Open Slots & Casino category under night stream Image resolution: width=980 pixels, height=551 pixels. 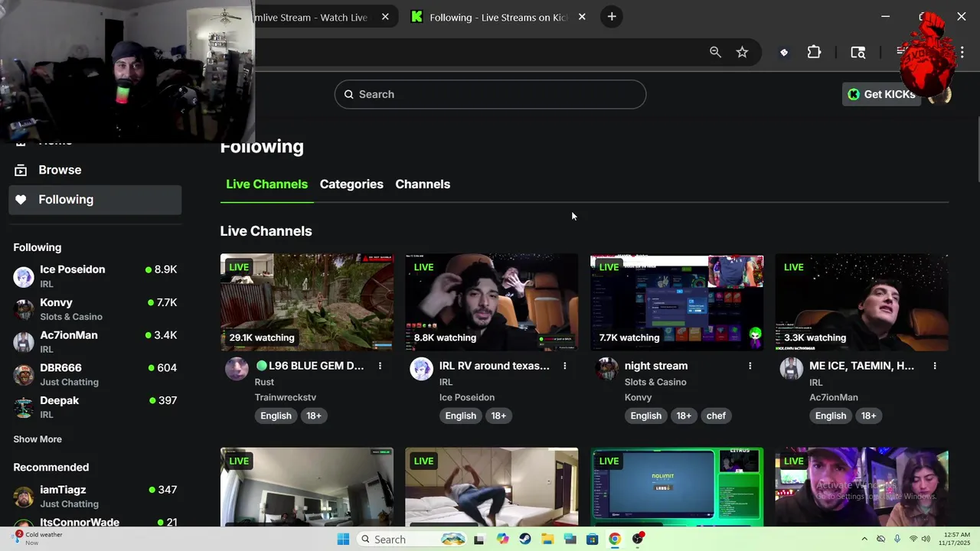coord(655,382)
